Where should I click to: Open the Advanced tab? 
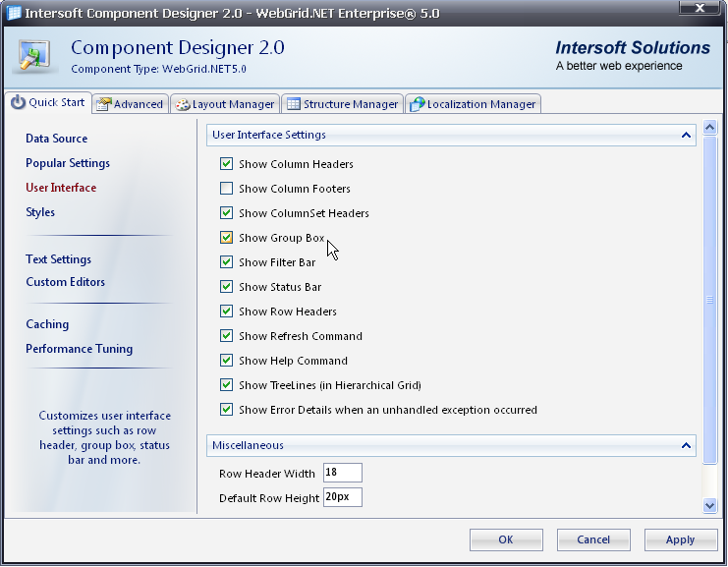[x=130, y=104]
